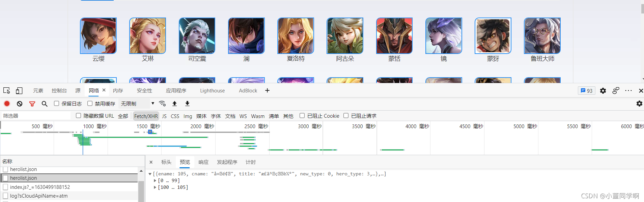Tick checkbox beside log?sCloudApiName=atm
This screenshot has width=644, height=202.
pyautogui.click(x=5, y=196)
